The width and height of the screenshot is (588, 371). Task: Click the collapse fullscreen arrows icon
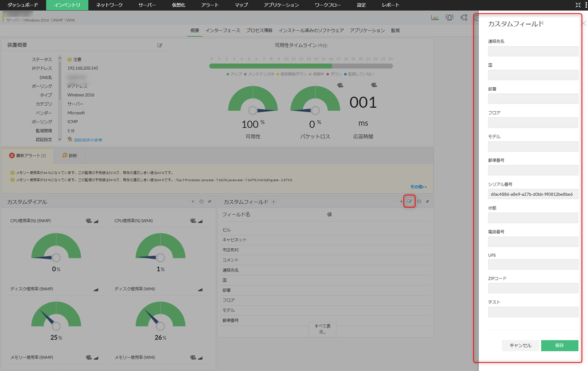tap(578, 5)
